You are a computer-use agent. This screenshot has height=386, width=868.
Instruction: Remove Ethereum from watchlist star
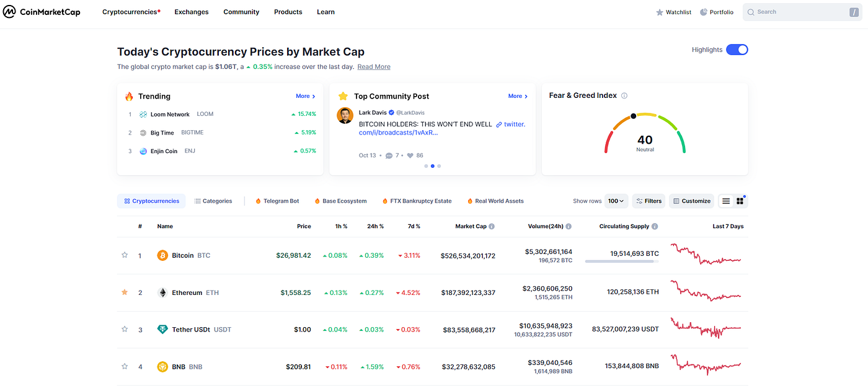pyautogui.click(x=125, y=292)
